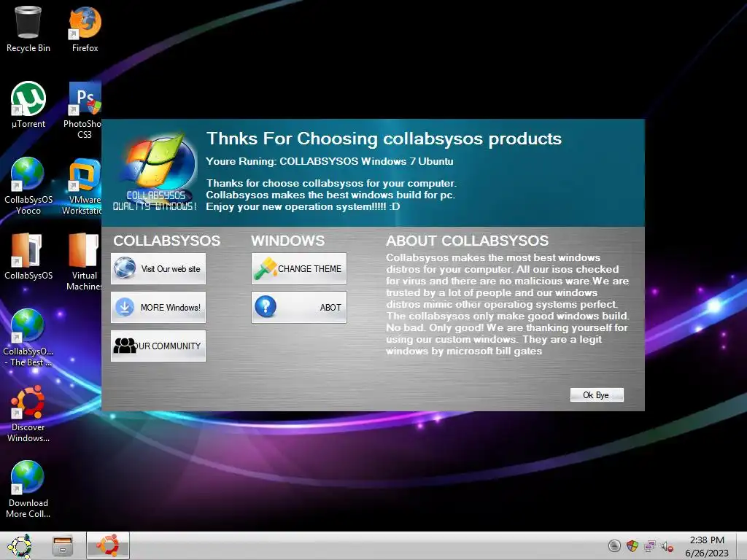Dismiss the dialog with Ok Bye
The width and height of the screenshot is (747, 560).
[597, 394]
